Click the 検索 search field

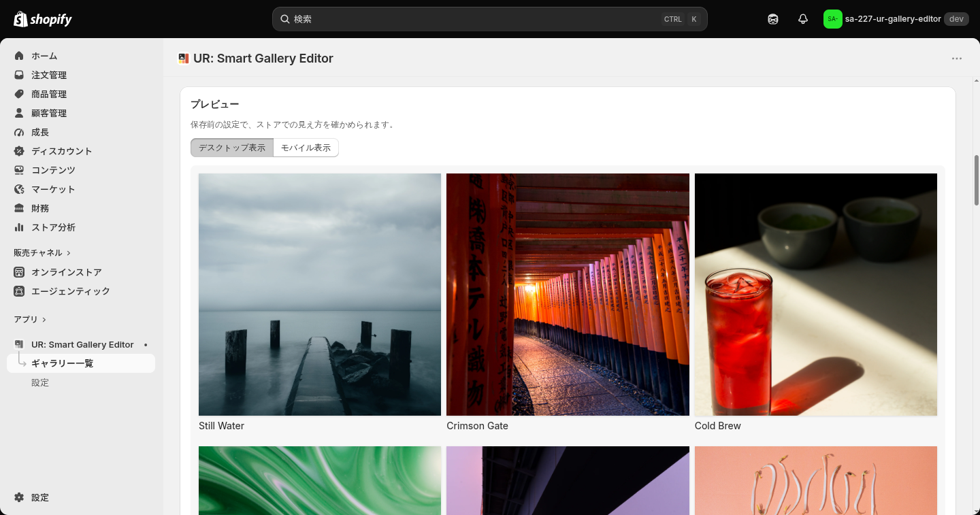coord(490,19)
